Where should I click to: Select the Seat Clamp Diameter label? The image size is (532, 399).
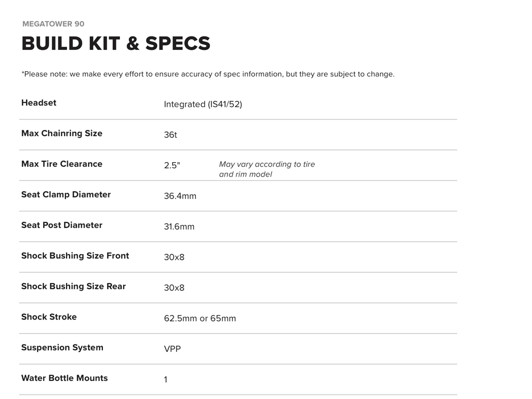66,195
